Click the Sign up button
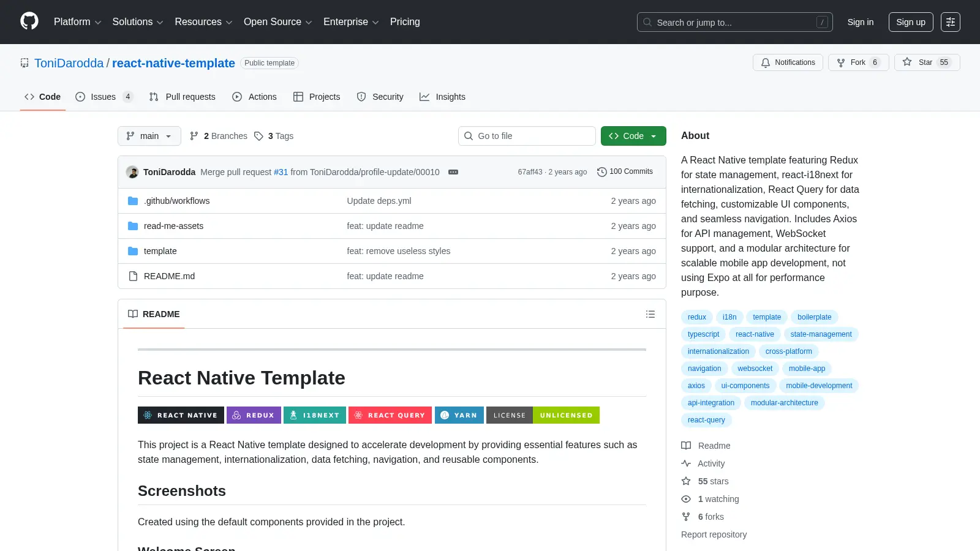 [x=911, y=22]
